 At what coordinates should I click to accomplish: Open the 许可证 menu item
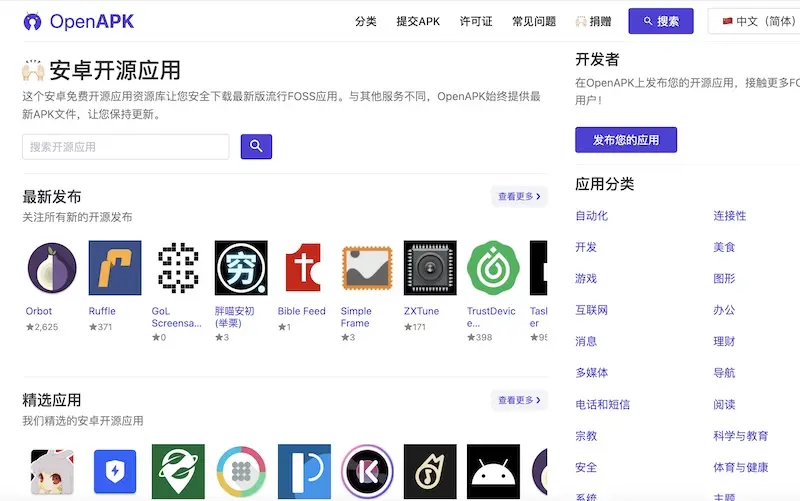coord(476,21)
